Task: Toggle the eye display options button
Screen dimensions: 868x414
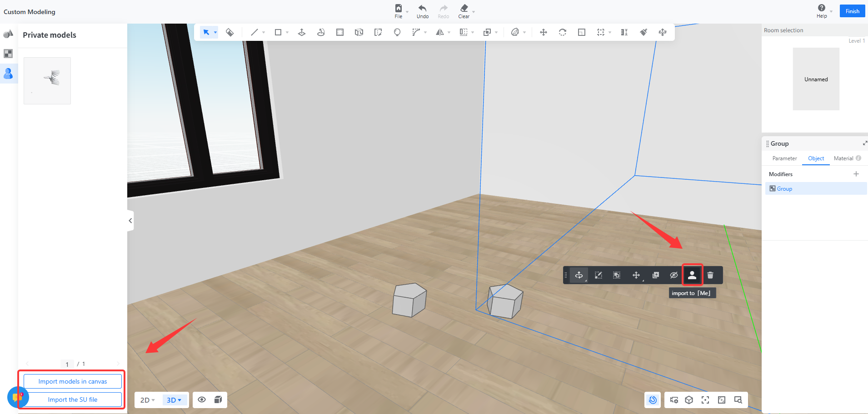Action: click(202, 399)
